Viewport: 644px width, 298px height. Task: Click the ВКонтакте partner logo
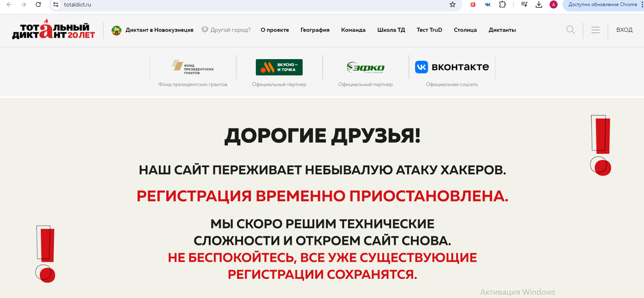click(x=452, y=67)
